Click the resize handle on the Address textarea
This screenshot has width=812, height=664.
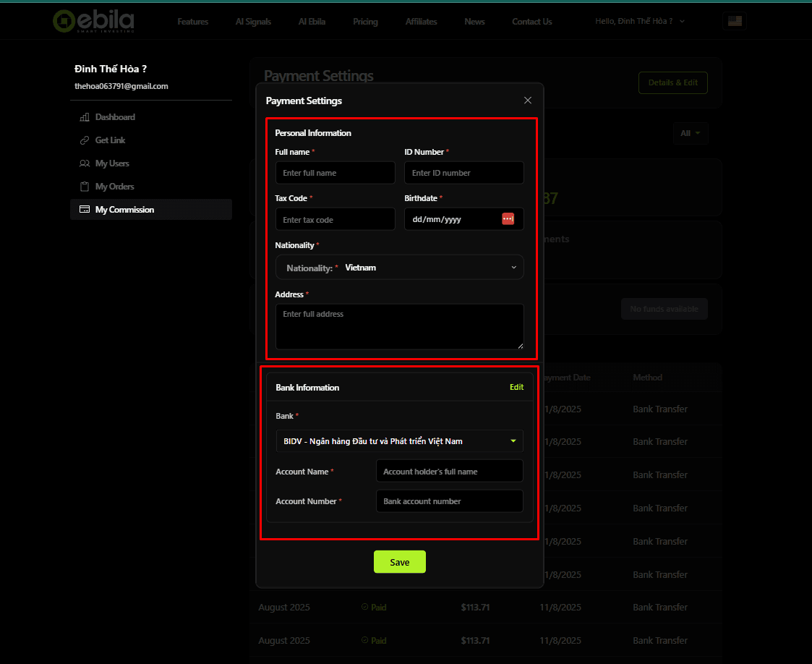pyautogui.click(x=521, y=346)
